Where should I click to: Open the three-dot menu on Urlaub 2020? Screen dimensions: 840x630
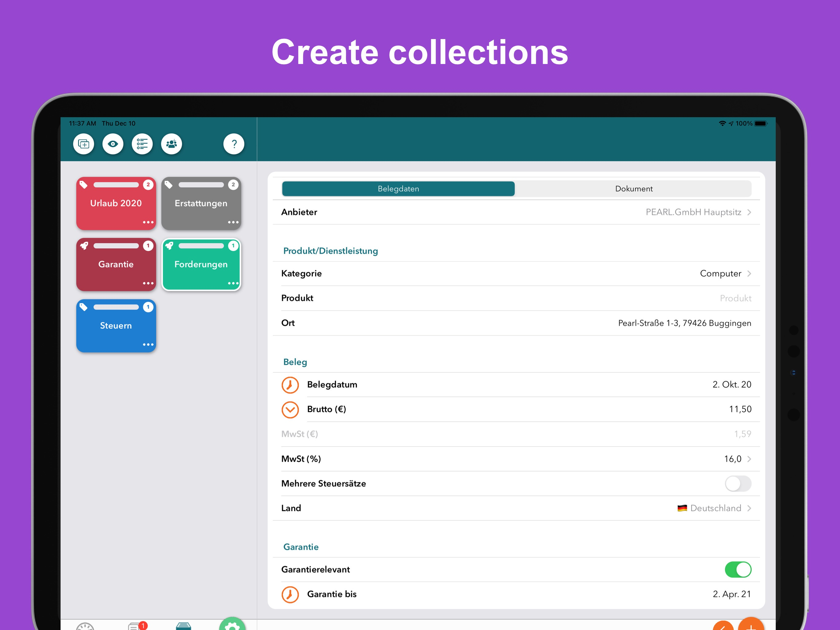tap(148, 222)
